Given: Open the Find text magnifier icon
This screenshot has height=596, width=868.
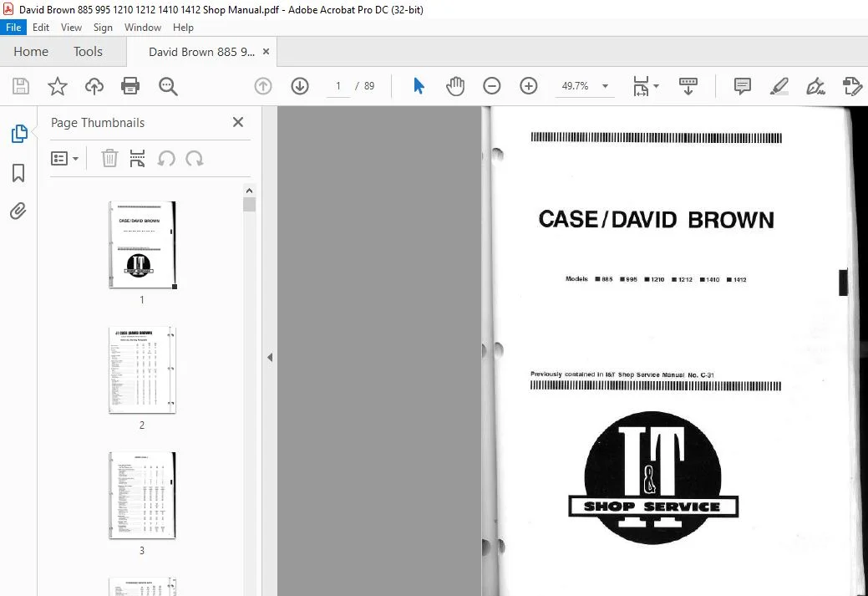Looking at the screenshot, I should pos(168,86).
